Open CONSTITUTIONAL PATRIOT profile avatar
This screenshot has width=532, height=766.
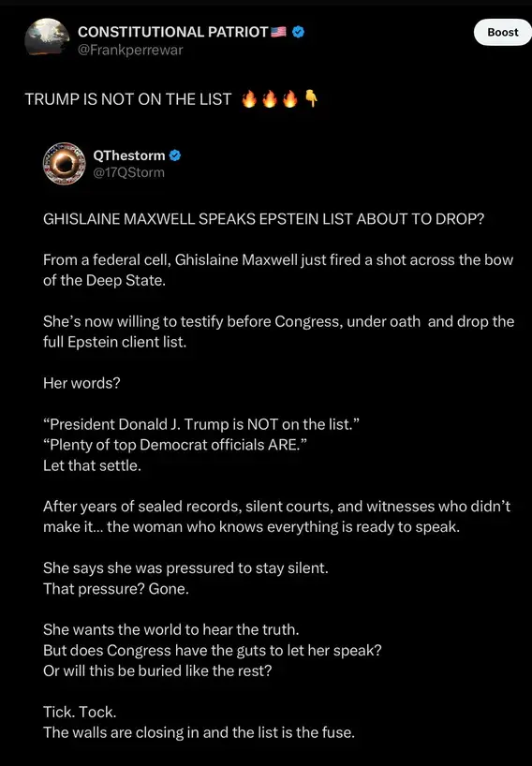tap(47, 37)
